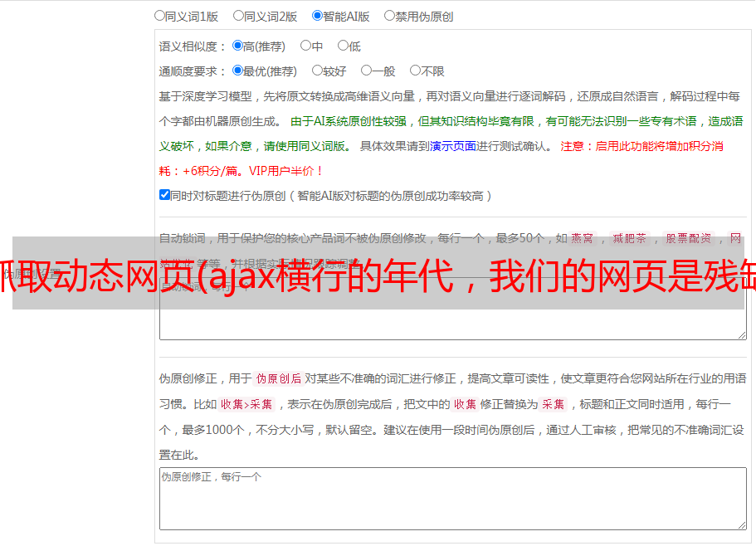Click the 伪原创修正 textarea

[453, 499]
